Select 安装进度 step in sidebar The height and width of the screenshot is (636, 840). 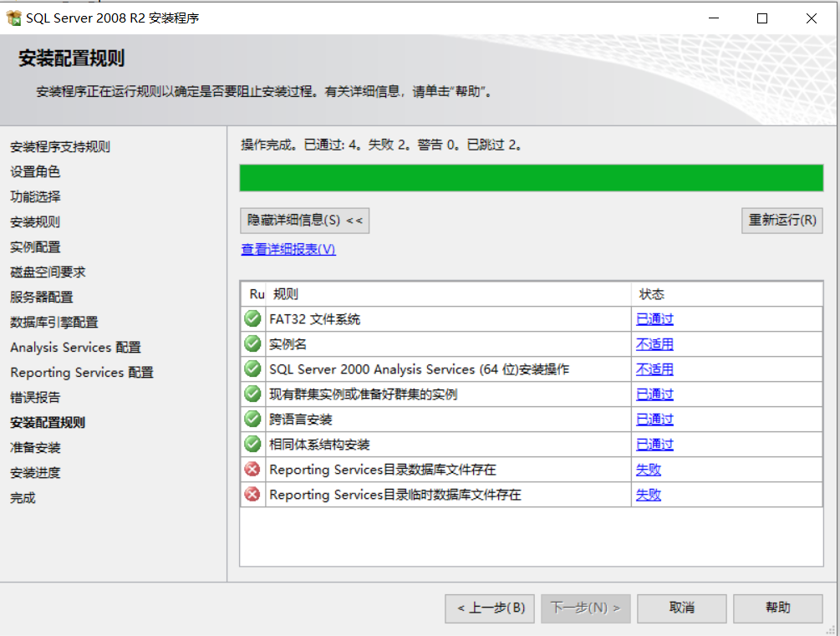pos(35,472)
